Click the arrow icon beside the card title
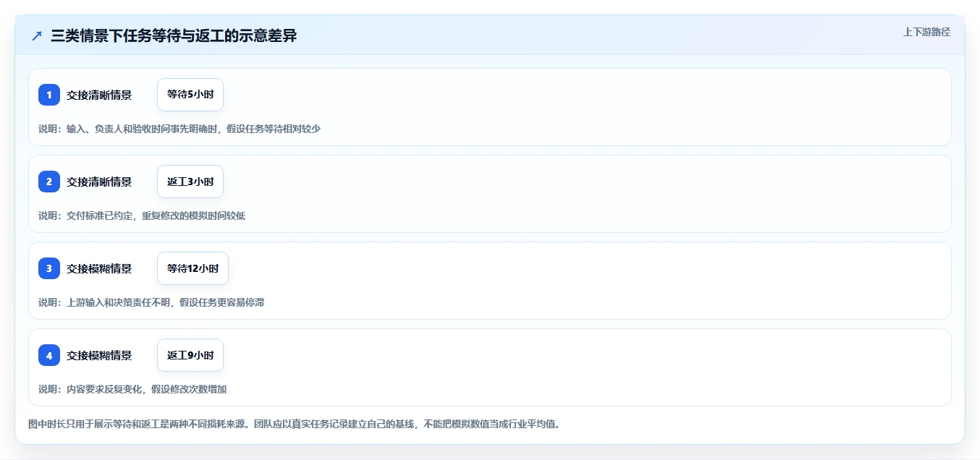980x460 pixels. (37, 36)
